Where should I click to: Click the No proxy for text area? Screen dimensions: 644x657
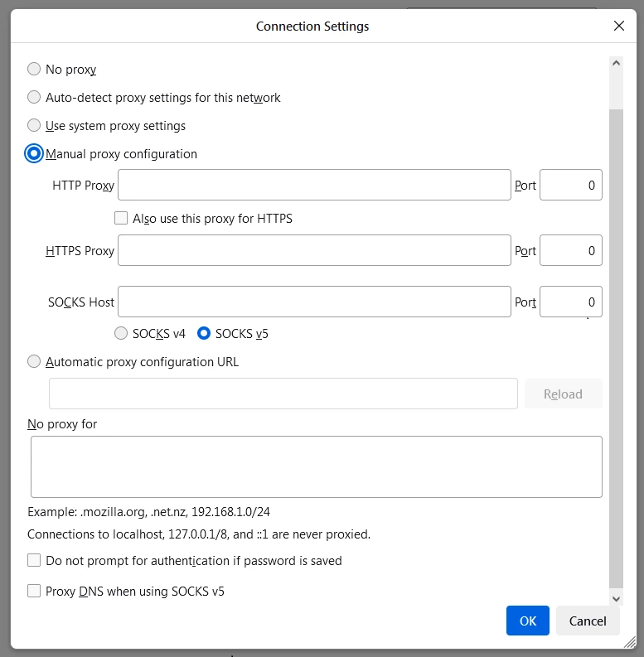(x=316, y=467)
